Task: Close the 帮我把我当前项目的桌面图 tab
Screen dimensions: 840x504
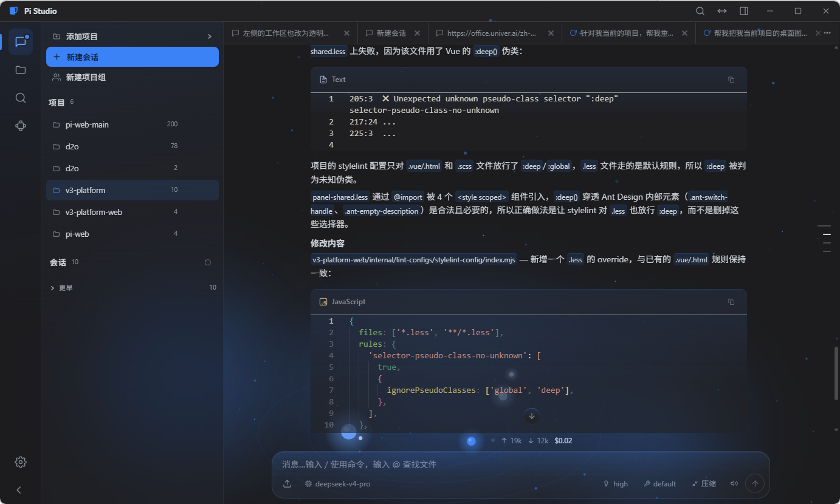Action: click(x=818, y=33)
